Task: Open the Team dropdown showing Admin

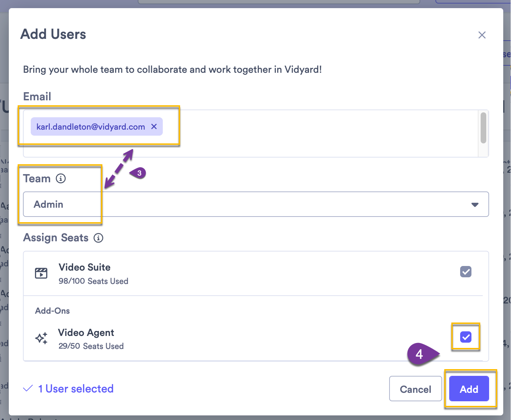Action: (x=256, y=204)
